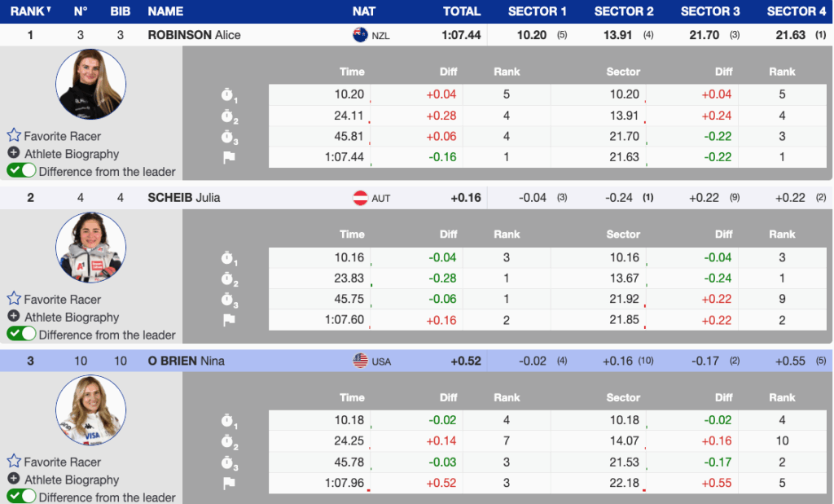The height and width of the screenshot is (504, 834).
Task: Click plus icon for Robinson's Athlete Biography
Action: 14,154
